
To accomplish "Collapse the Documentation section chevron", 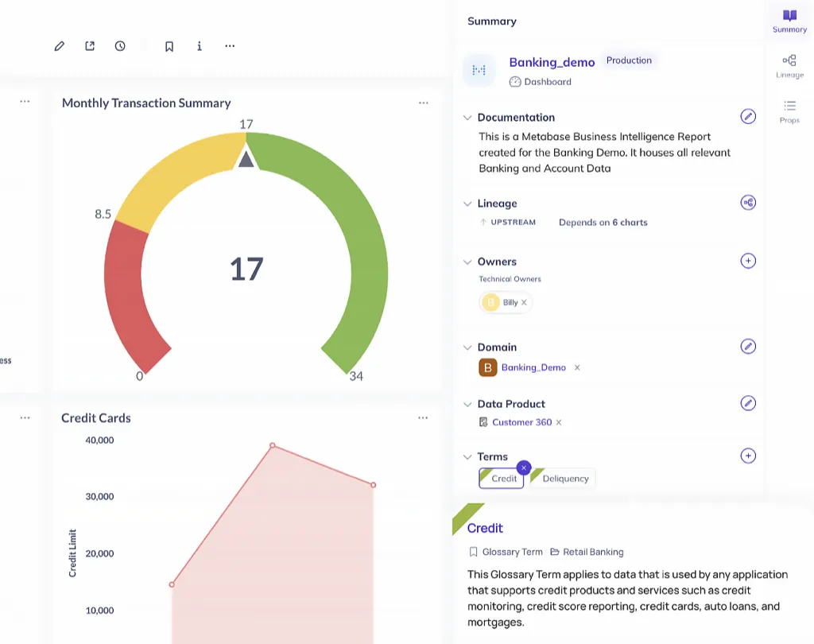I will (467, 118).
